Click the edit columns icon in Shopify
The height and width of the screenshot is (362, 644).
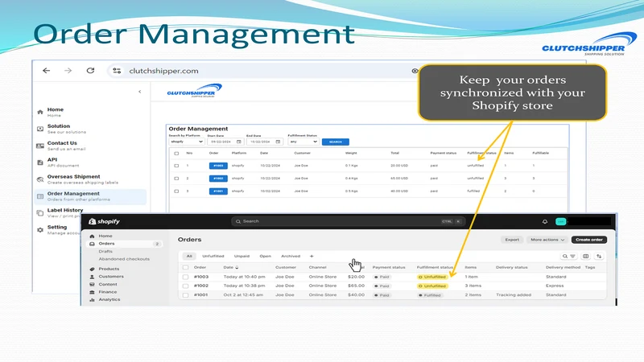pos(586,256)
